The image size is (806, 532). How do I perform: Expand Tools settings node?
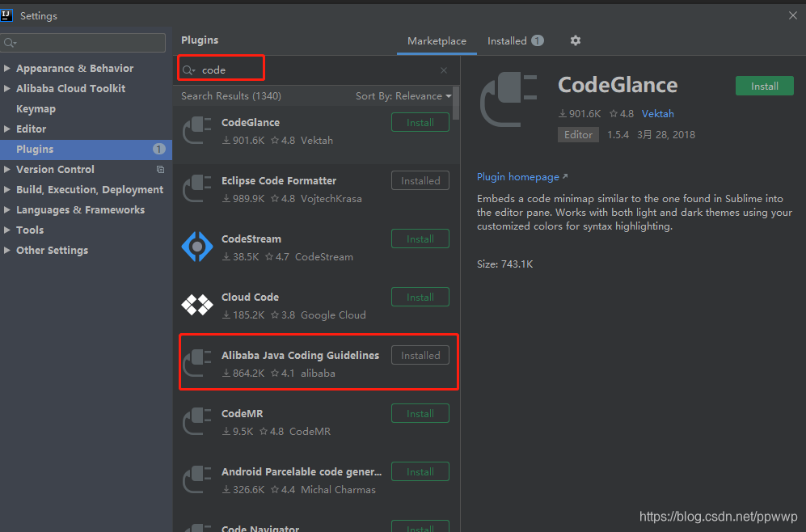[7, 230]
